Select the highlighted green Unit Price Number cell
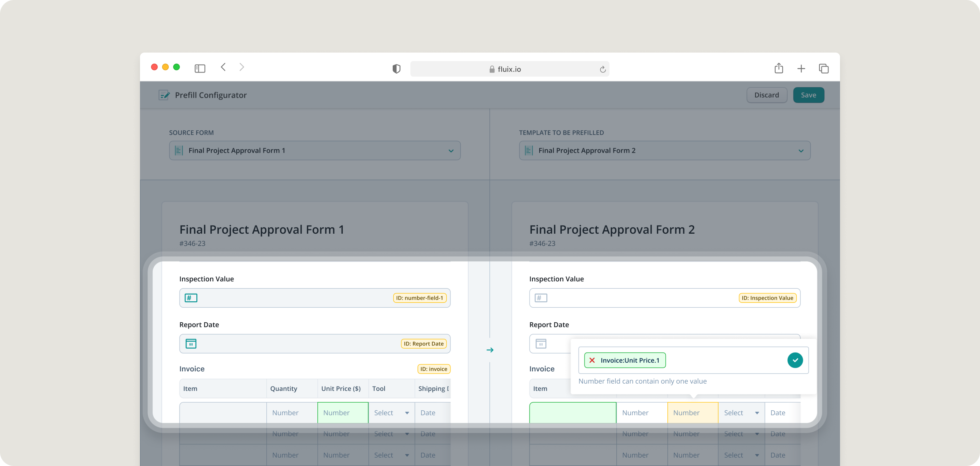This screenshot has width=980, height=466. [342, 413]
